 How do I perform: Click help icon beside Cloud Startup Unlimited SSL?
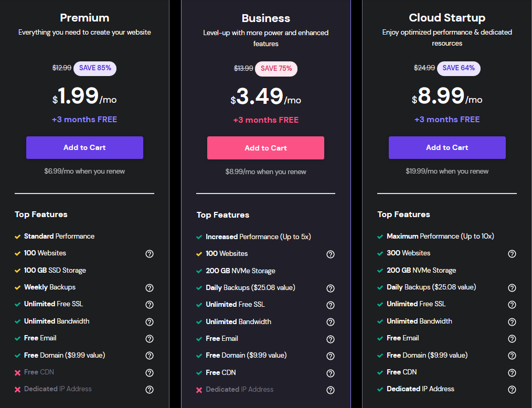coord(512,305)
